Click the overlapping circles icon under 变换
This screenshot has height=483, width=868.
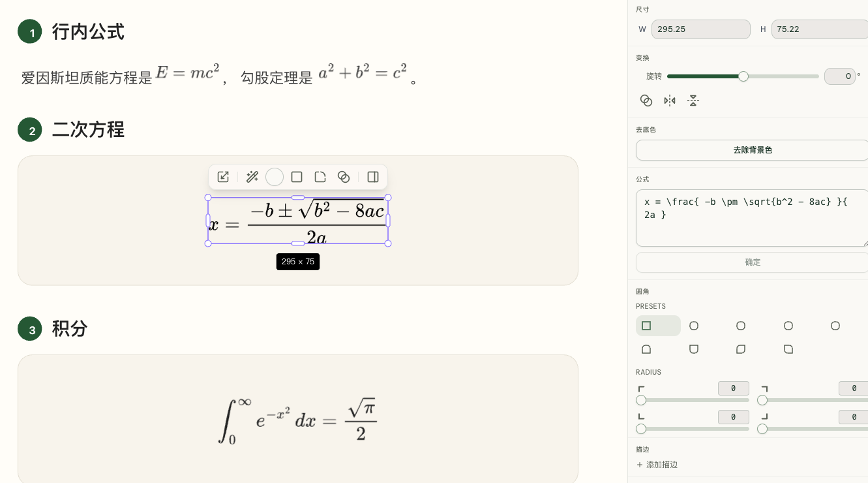point(646,101)
